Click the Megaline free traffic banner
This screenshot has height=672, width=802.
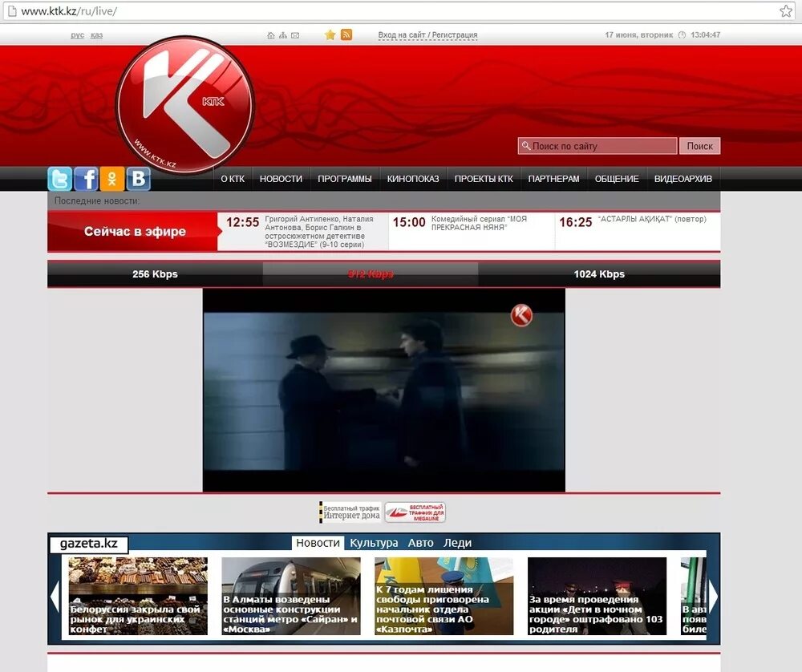[415, 512]
